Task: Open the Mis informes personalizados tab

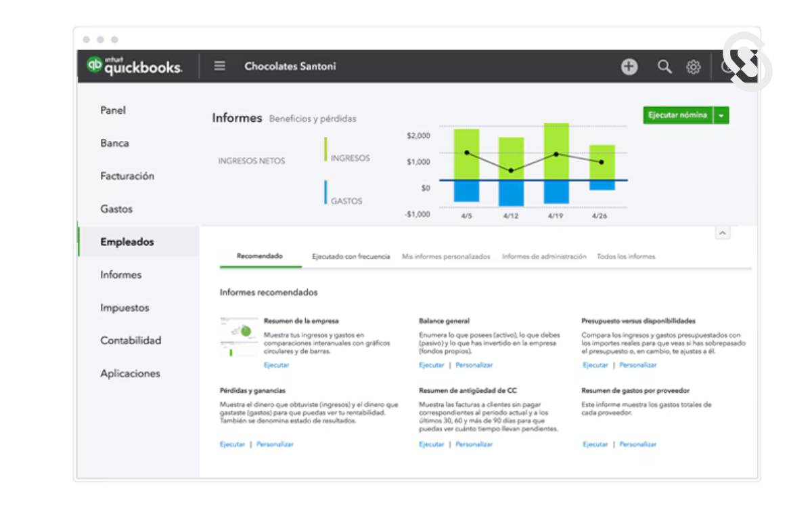Action: [x=446, y=257]
